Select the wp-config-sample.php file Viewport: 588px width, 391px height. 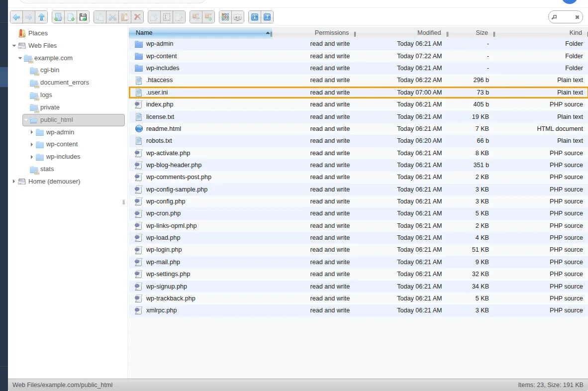click(358, 190)
